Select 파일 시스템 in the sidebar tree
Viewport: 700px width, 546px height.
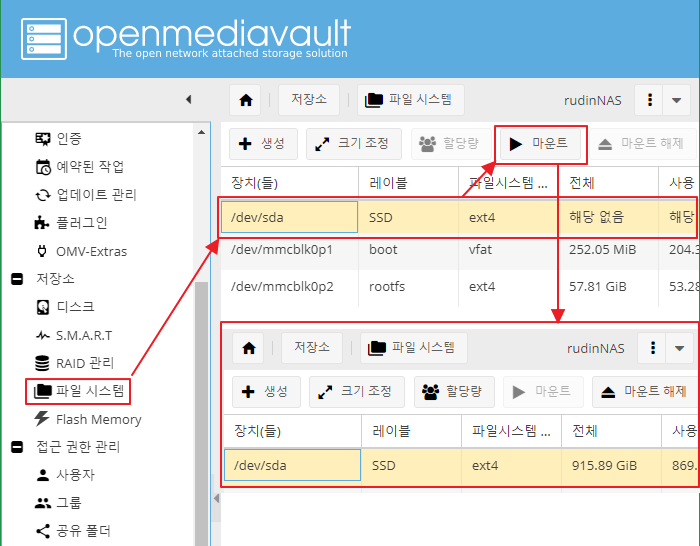coord(79,392)
